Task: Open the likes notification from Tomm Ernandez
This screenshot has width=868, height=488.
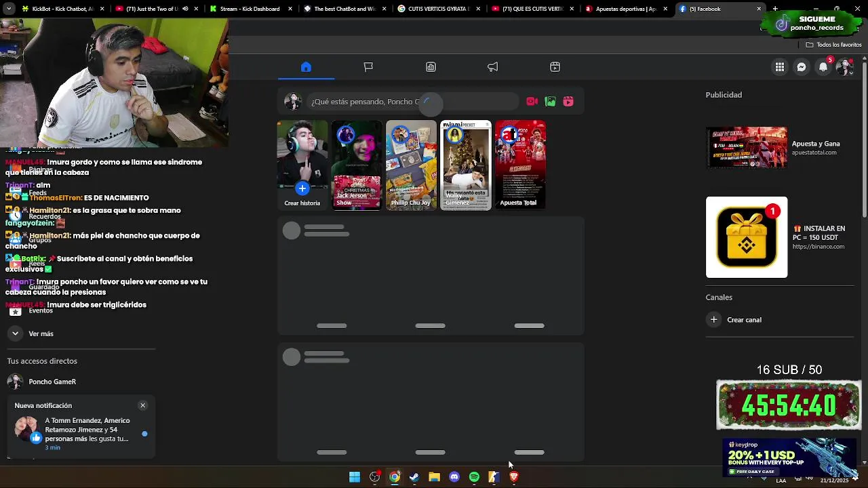Action: click(x=81, y=434)
